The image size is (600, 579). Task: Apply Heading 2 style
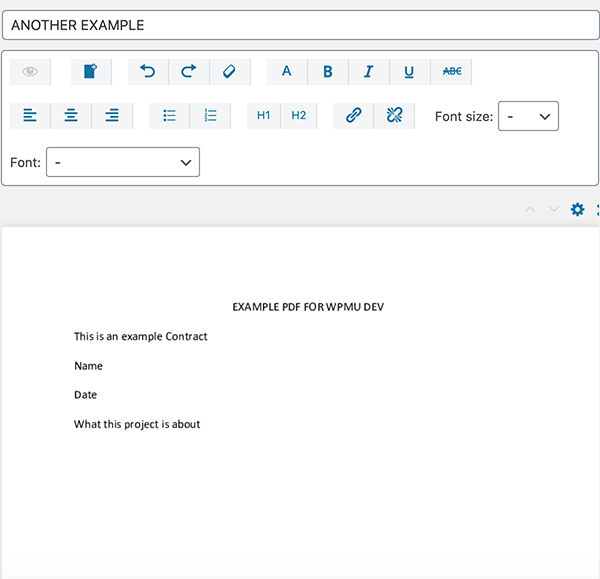298,116
